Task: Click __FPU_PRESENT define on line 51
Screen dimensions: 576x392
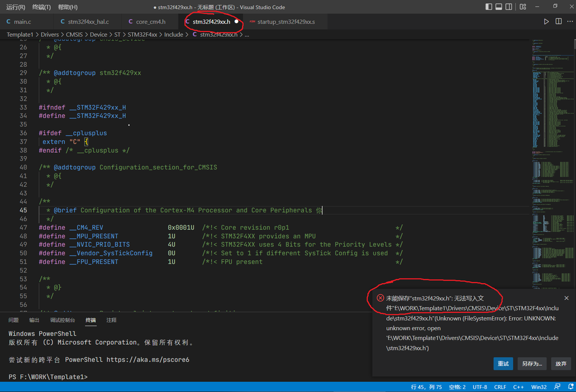Action: tap(93, 262)
